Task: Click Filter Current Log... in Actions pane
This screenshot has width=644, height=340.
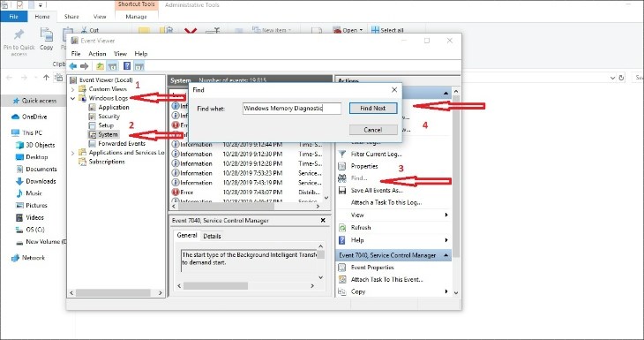Action: [x=376, y=154]
